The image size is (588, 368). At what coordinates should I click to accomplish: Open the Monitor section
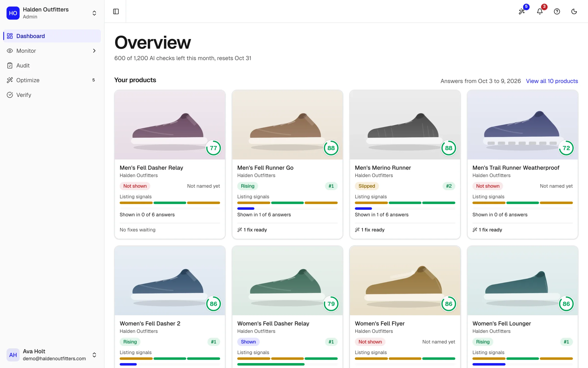click(52, 51)
